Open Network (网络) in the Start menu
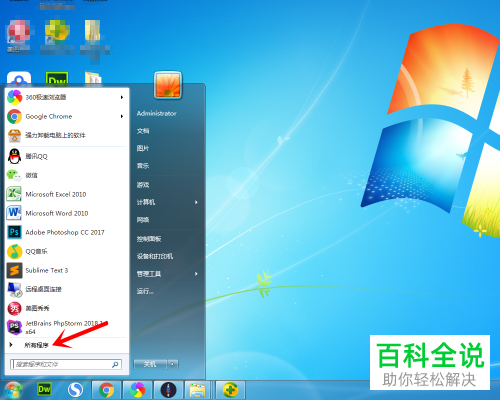This screenshot has height=400, width=500. coord(143,220)
